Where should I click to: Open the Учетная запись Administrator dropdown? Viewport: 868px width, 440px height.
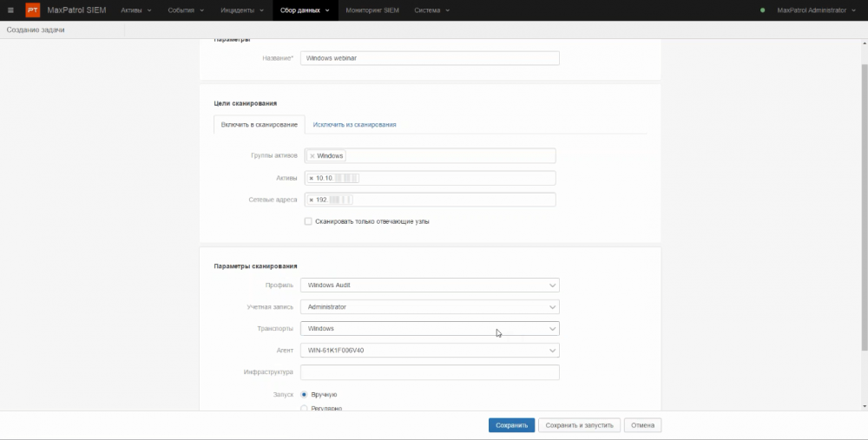[x=430, y=306]
